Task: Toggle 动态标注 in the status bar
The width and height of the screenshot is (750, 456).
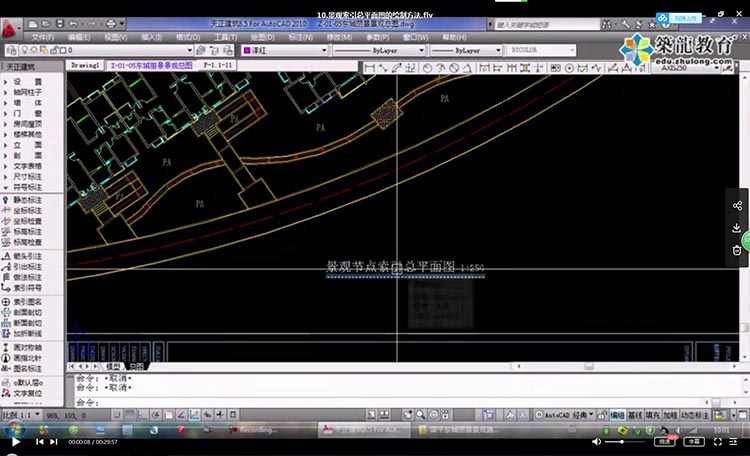Action: 694,415
